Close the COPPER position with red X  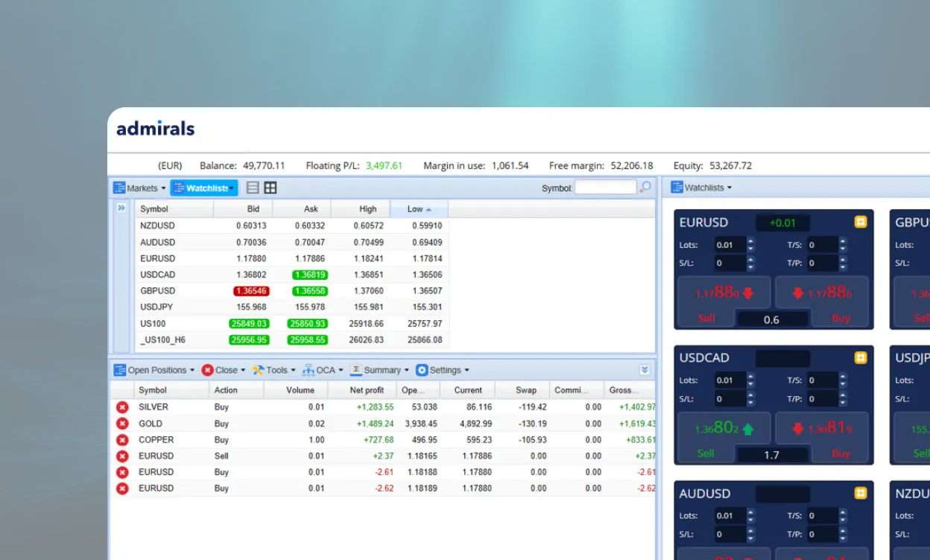(122, 440)
